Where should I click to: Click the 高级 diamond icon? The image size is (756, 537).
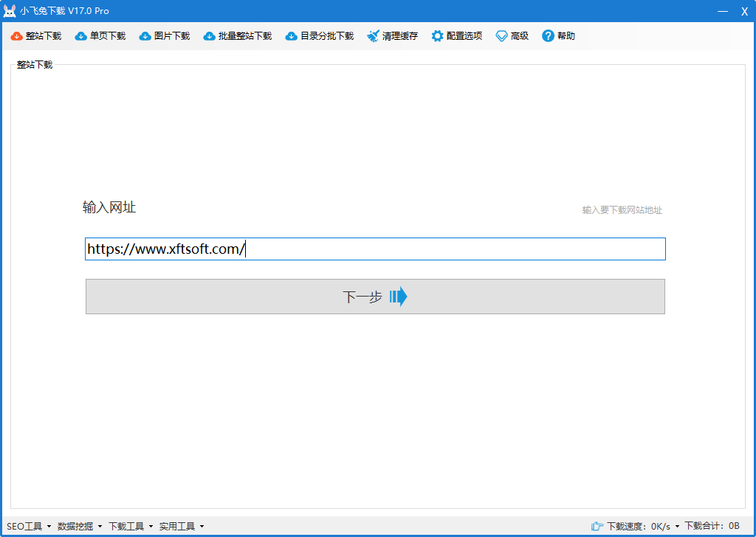502,36
